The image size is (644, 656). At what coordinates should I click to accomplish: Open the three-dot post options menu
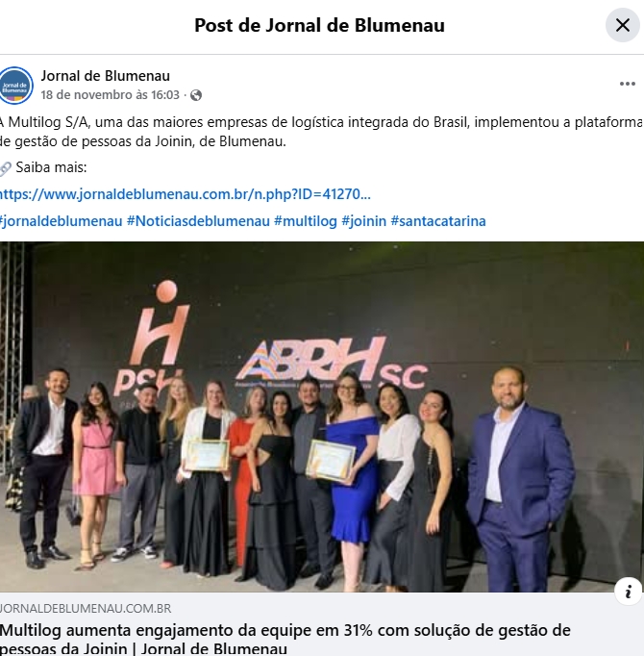[628, 84]
